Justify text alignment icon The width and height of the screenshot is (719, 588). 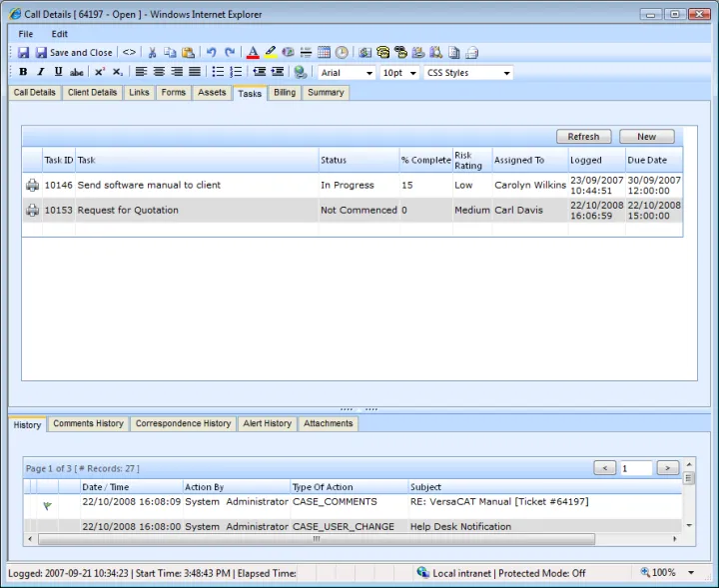tap(195, 72)
